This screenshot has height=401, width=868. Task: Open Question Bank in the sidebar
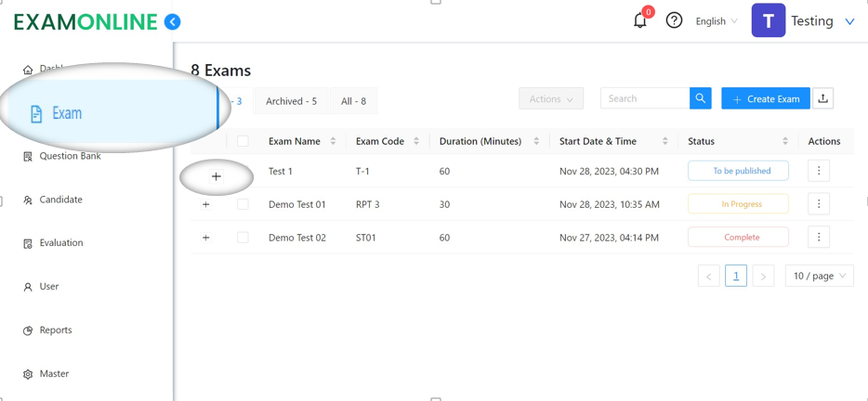point(70,156)
